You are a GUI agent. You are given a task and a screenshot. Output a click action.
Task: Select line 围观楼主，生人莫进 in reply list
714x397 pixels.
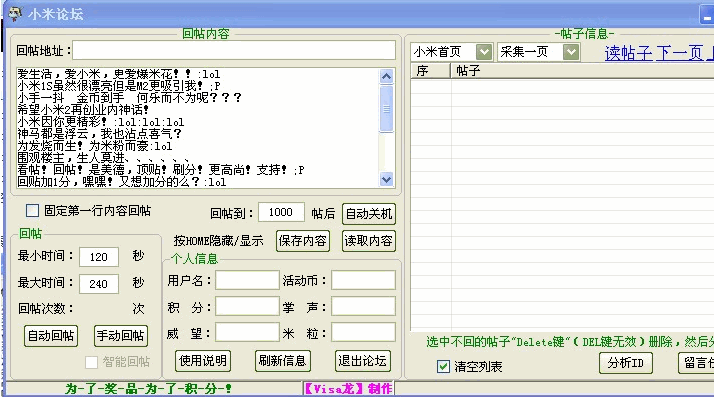point(103,158)
